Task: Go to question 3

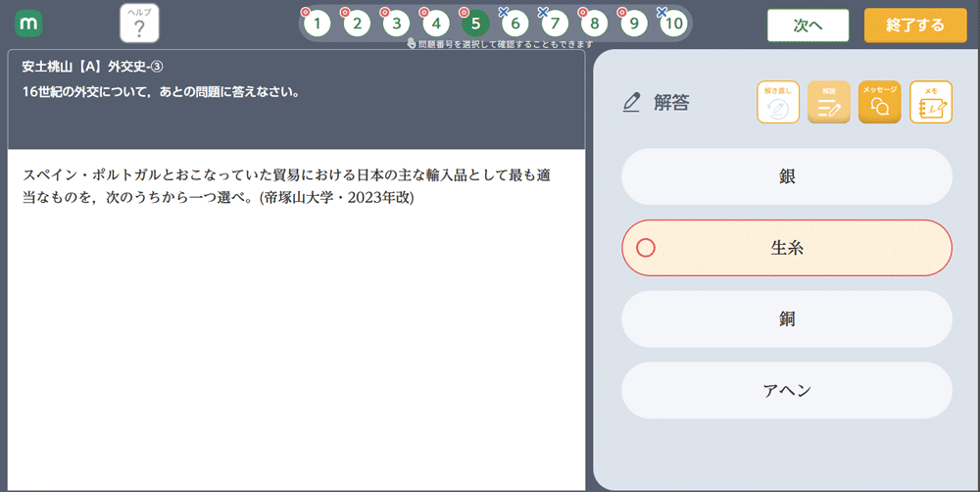Action: click(x=396, y=24)
